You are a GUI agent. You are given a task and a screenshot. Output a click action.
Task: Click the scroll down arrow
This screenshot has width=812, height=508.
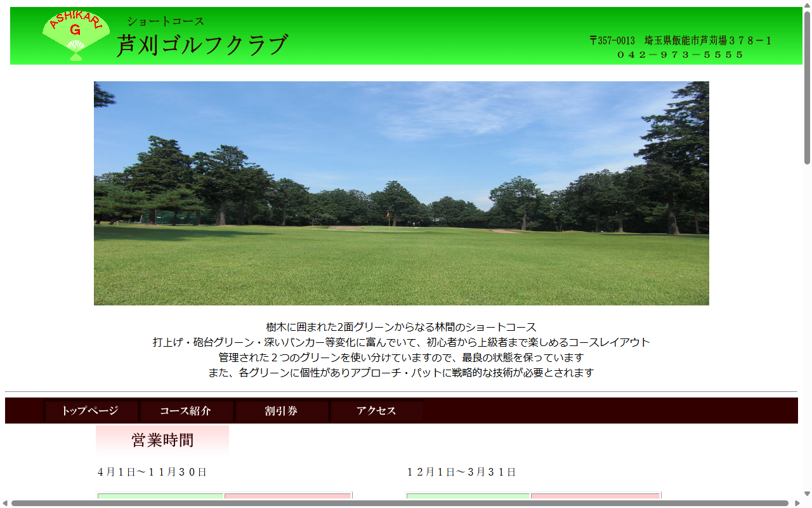click(x=807, y=493)
